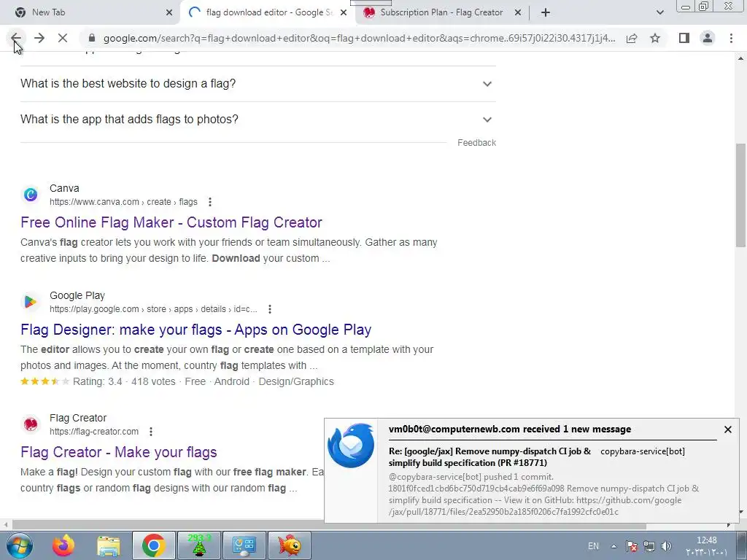Close the New Tab tab
The image size is (747, 560).
coord(169,13)
